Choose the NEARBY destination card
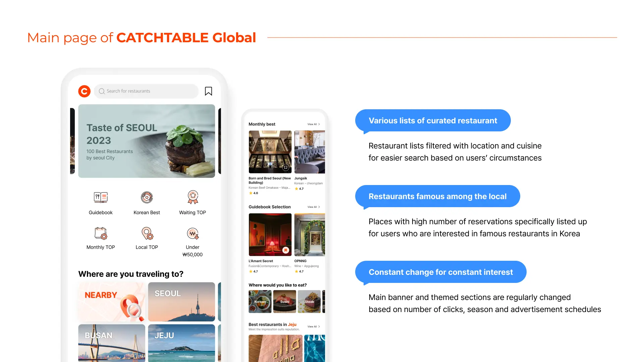 tap(112, 302)
